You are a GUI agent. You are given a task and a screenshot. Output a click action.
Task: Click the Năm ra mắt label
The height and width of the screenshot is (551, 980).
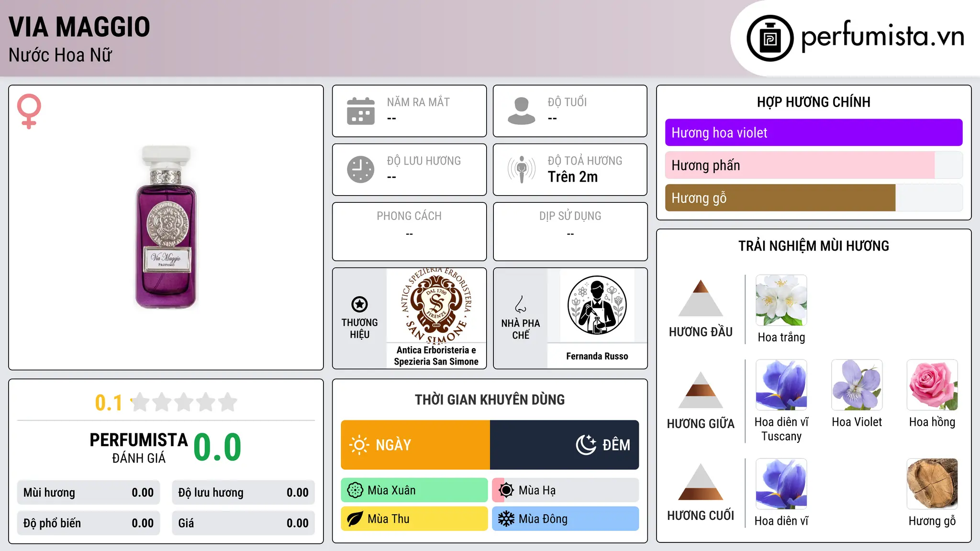418,102
